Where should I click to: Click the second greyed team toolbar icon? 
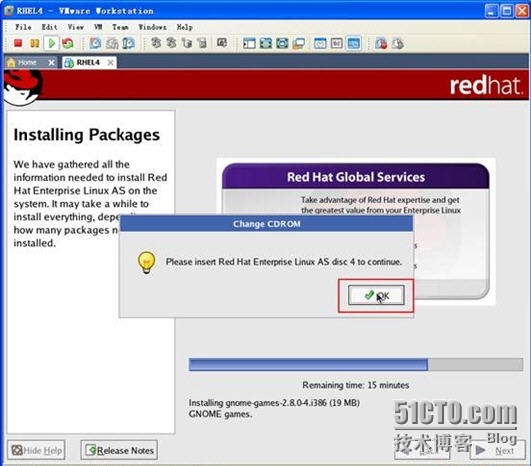171,43
